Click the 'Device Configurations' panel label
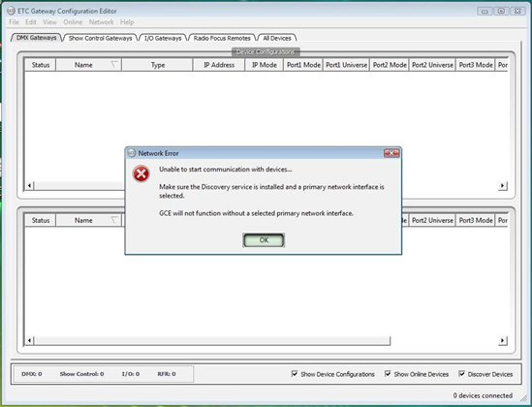The width and height of the screenshot is (532, 407). [x=266, y=51]
